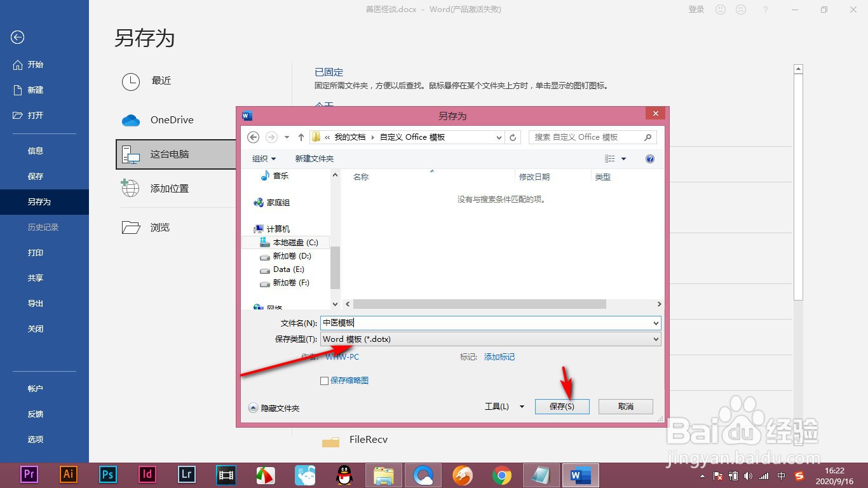Select the 添加位置 (Add a Place) icon
Image resolution: width=868 pixels, height=488 pixels.
[x=130, y=189]
